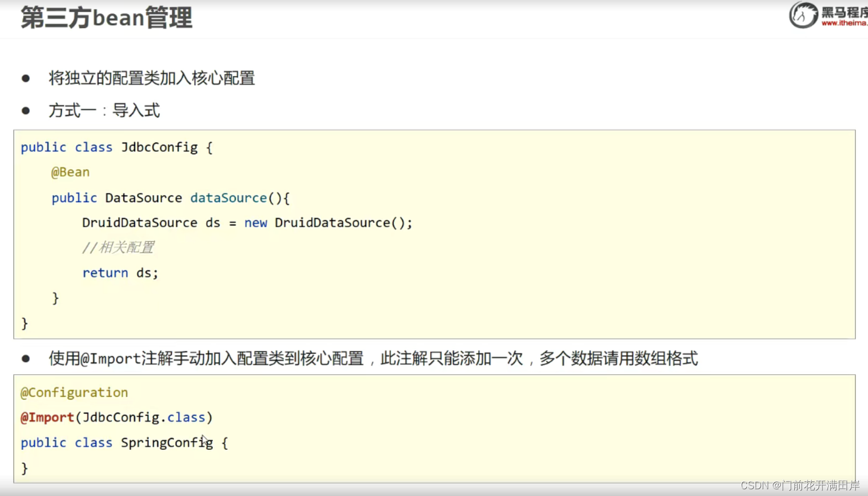This screenshot has width=868, height=496.
Task: Click the line public class JdbcConfig {
Action: (x=117, y=148)
